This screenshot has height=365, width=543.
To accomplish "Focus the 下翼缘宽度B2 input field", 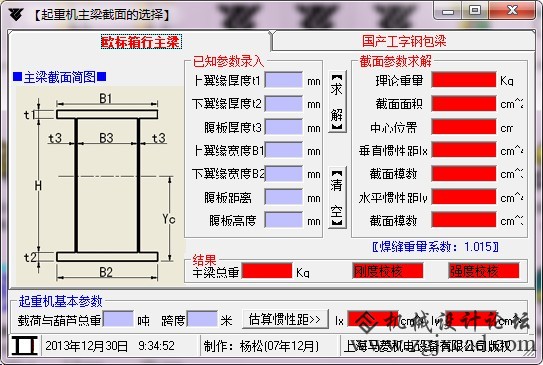I will coord(284,174).
